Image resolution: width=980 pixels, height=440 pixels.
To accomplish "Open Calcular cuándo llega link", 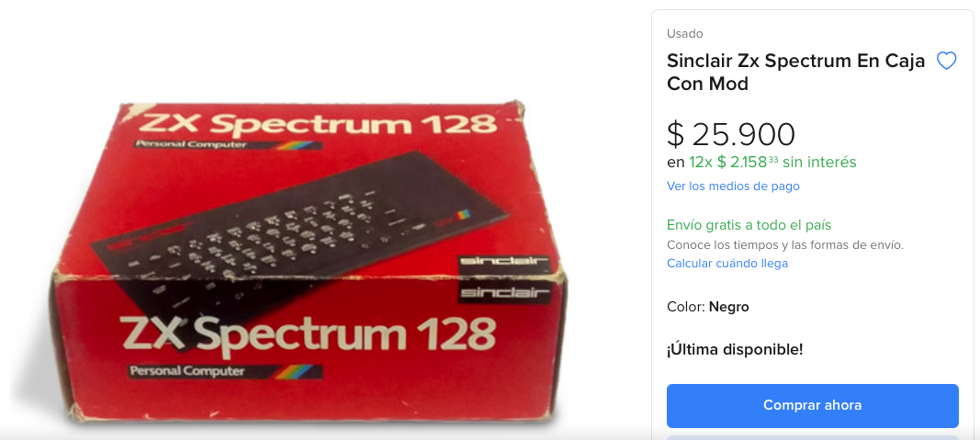I will [x=727, y=263].
